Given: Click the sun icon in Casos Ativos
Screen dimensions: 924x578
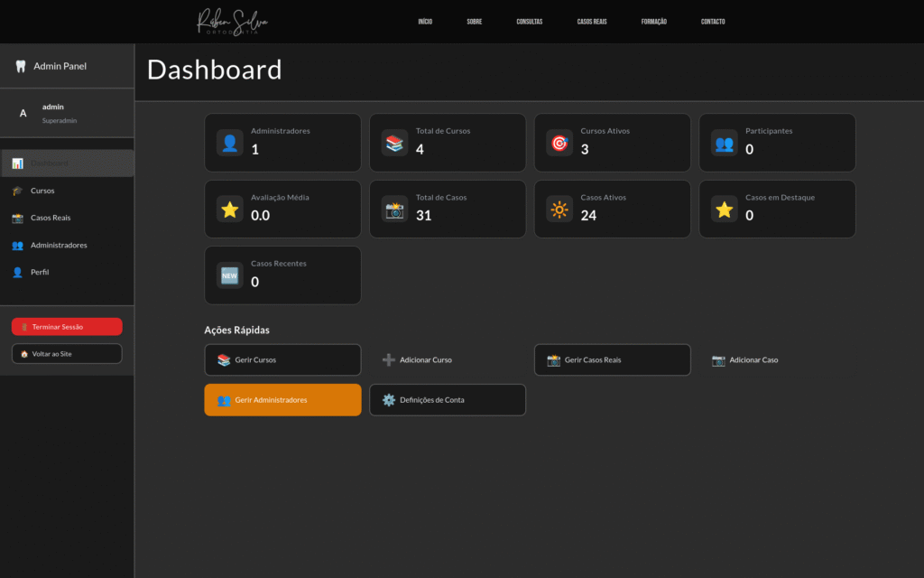Looking at the screenshot, I should pyautogui.click(x=559, y=210).
